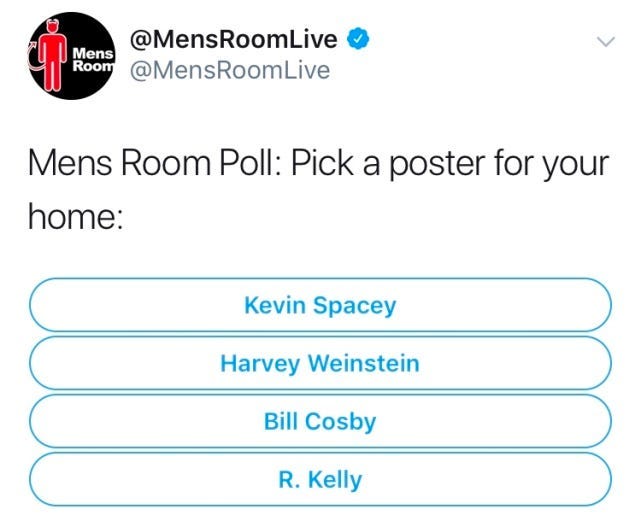
Task: Click the "Pick a poster" phrase in the tweet
Action: [x=400, y=161]
